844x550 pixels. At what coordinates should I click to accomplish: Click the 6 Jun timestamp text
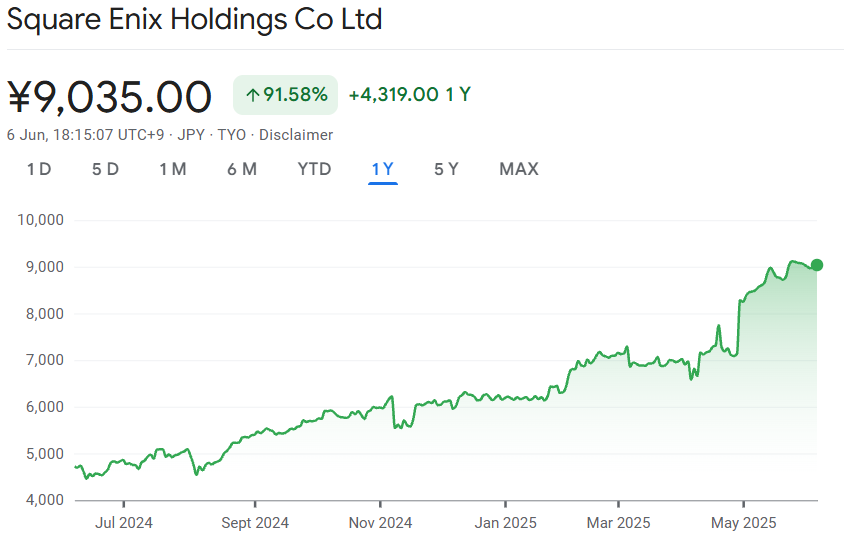coord(85,135)
